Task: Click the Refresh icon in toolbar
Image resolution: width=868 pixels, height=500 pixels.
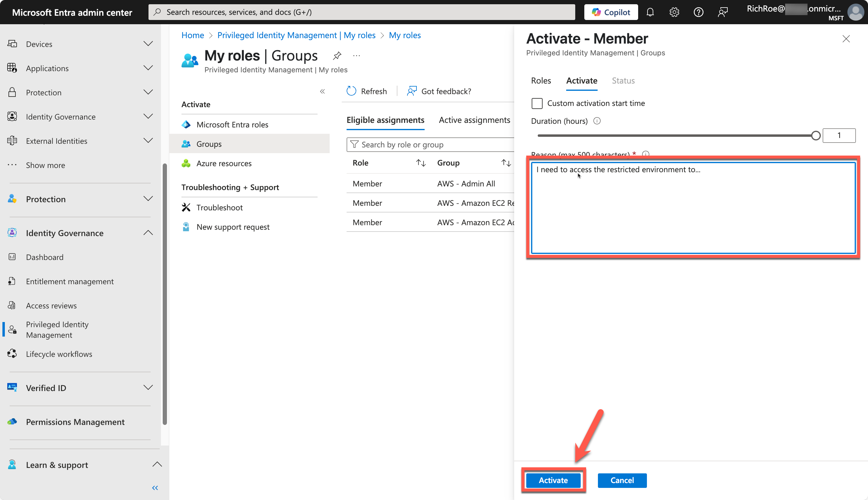Action: (351, 91)
